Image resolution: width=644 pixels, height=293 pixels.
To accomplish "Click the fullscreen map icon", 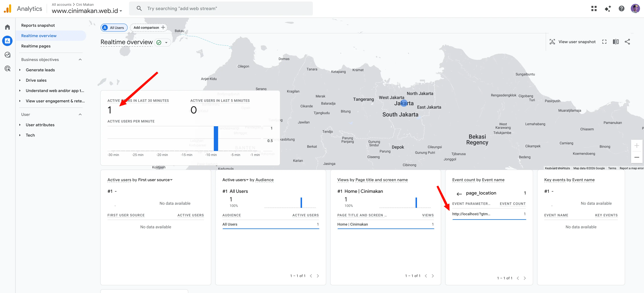I will pyautogui.click(x=604, y=42).
